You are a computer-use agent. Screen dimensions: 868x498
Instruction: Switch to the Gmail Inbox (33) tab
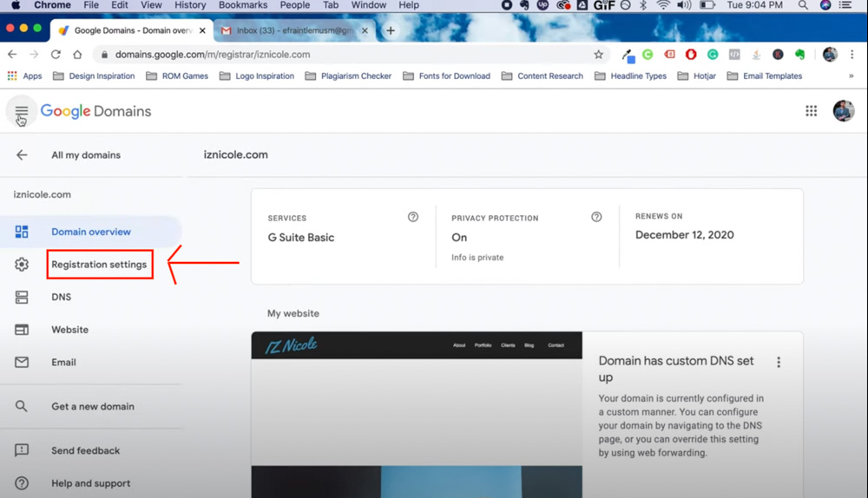[x=294, y=30]
